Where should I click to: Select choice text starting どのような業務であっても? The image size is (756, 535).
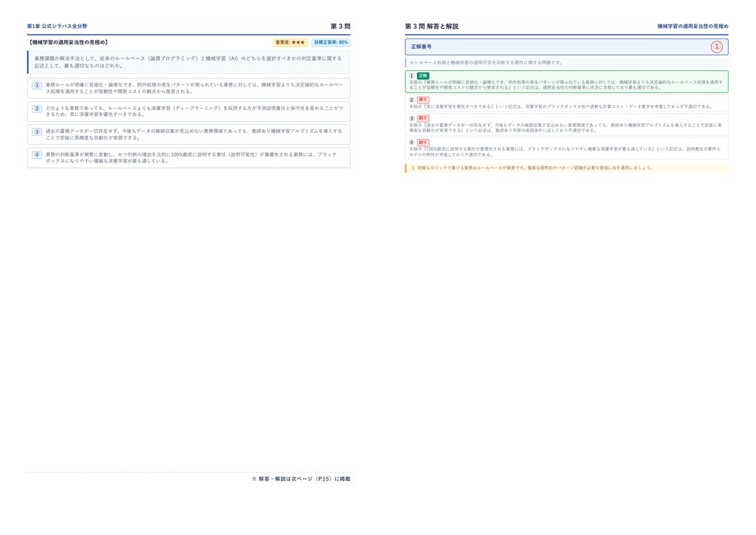click(195, 111)
